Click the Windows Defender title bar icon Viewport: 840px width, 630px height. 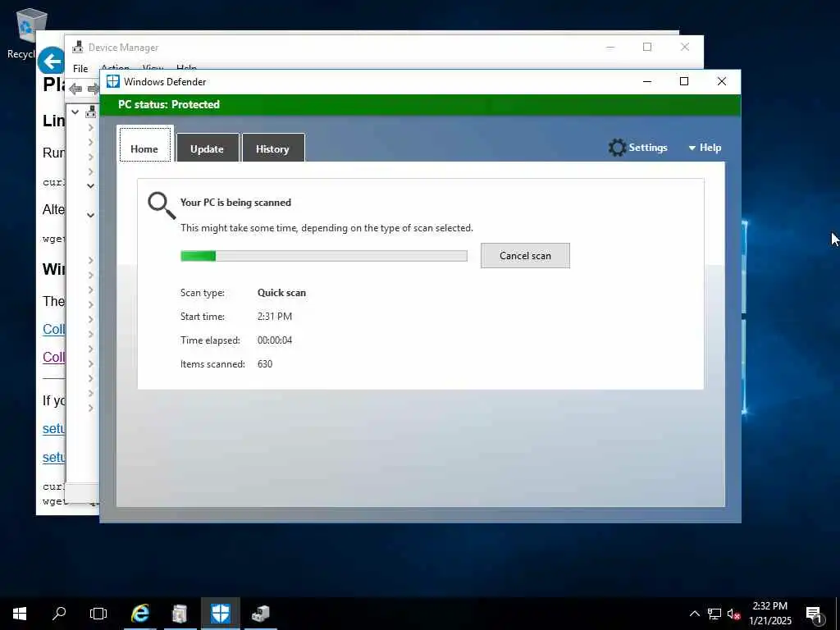(112, 81)
